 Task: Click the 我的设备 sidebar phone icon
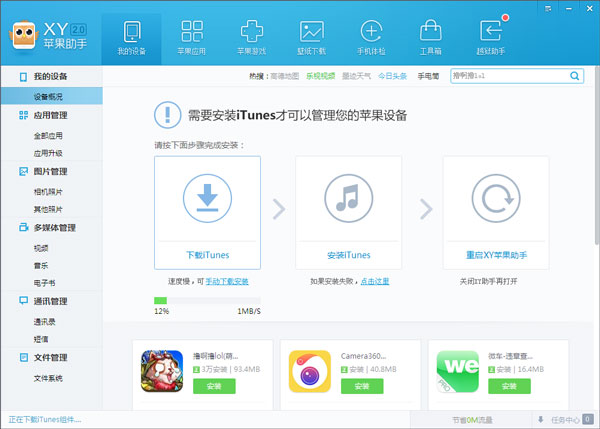pos(23,77)
